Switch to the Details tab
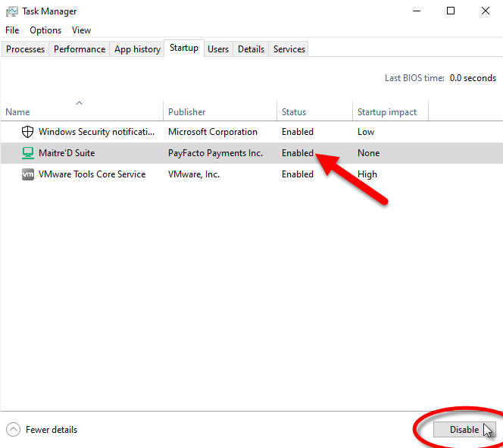503x448 pixels. tap(251, 49)
